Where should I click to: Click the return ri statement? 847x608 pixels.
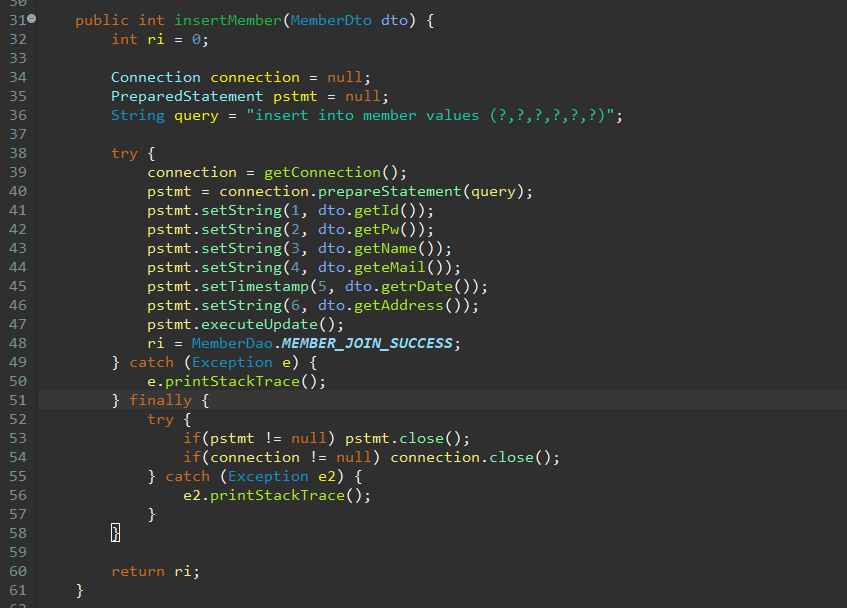click(x=156, y=571)
